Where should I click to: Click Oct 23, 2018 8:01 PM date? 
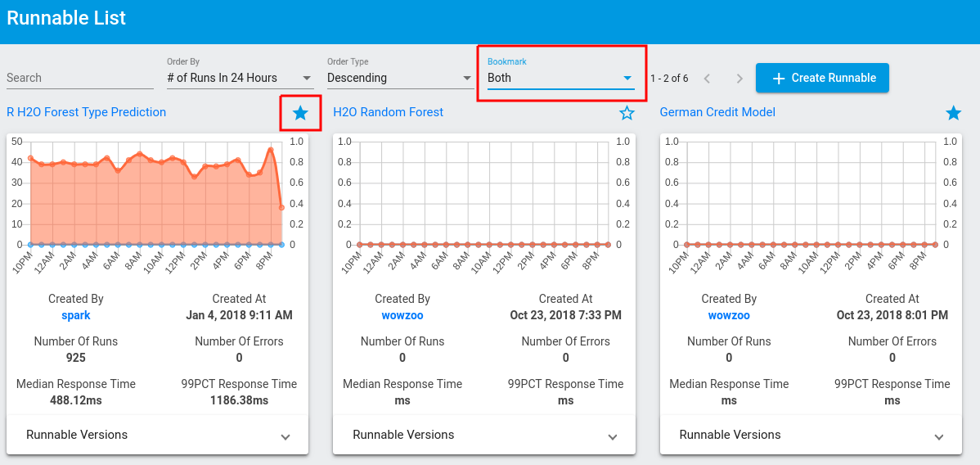(x=892, y=315)
